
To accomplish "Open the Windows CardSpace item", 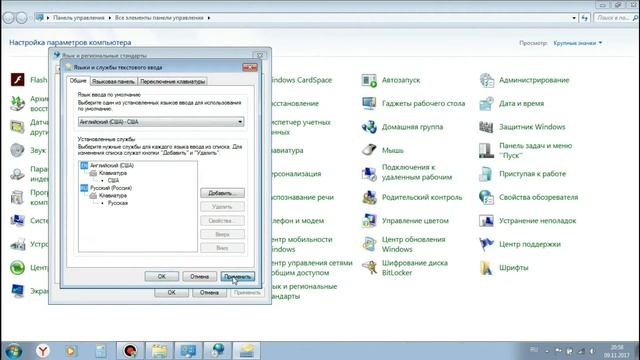I will click(301, 80).
